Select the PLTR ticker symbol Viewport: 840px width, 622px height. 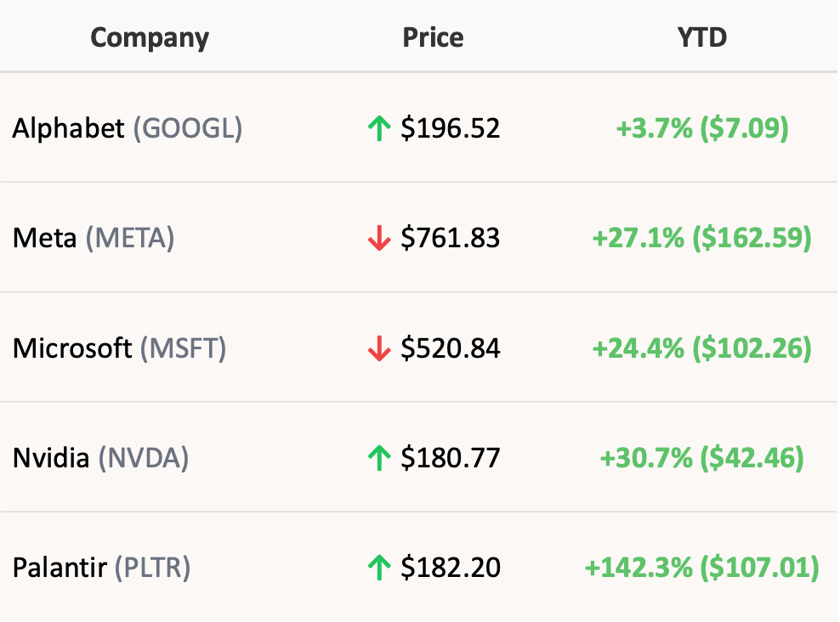152,568
